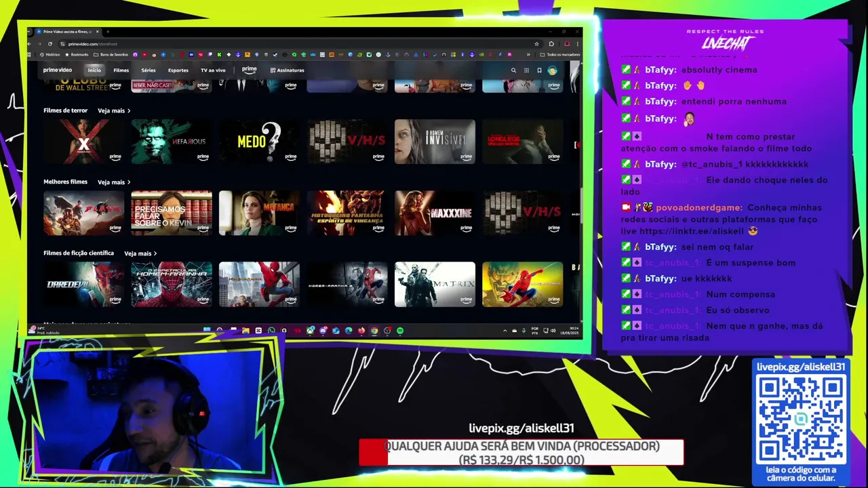
Task: Reload the page with the browser refresh button
Action: 50,43
